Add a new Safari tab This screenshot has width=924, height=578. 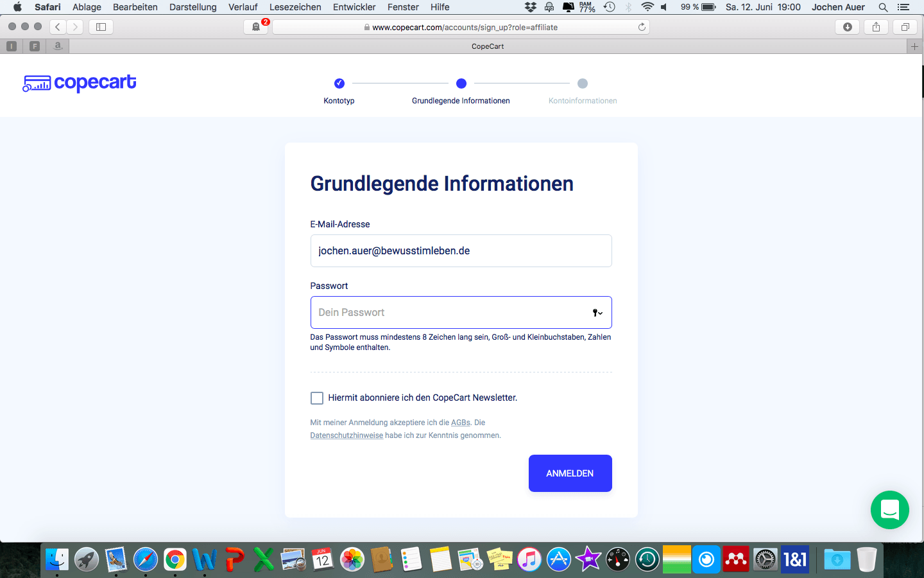pyautogui.click(x=914, y=46)
